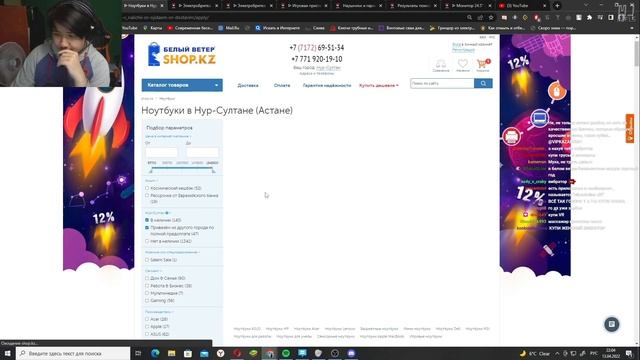Uncheck the В наличии checkbox

point(147,220)
